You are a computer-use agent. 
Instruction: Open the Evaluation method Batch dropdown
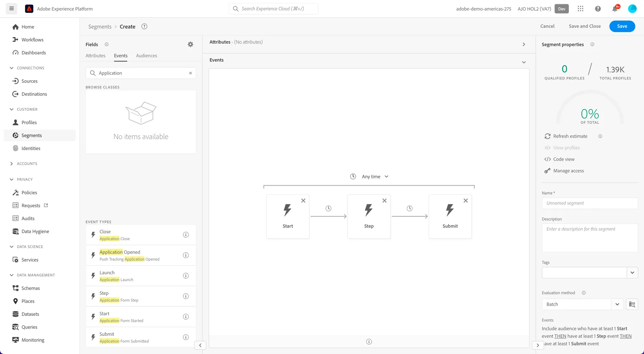pos(582,304)
